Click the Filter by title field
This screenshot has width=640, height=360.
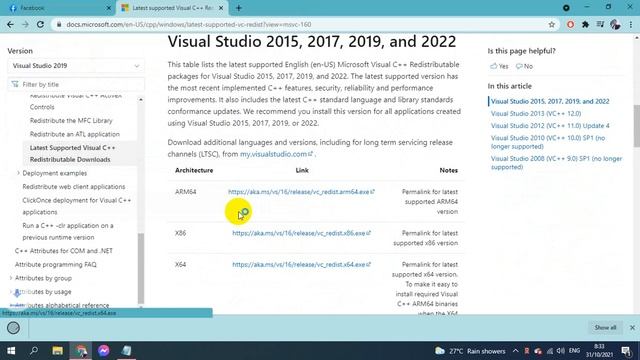pos(76,84)
